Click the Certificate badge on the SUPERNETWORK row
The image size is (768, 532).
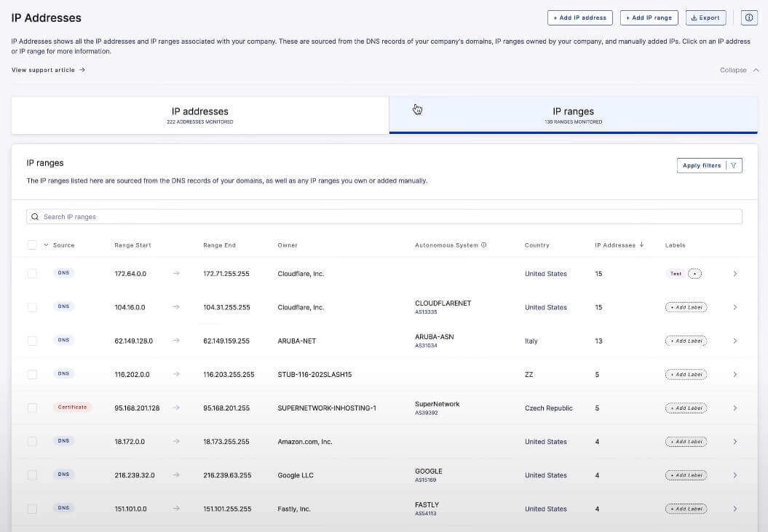72,407
